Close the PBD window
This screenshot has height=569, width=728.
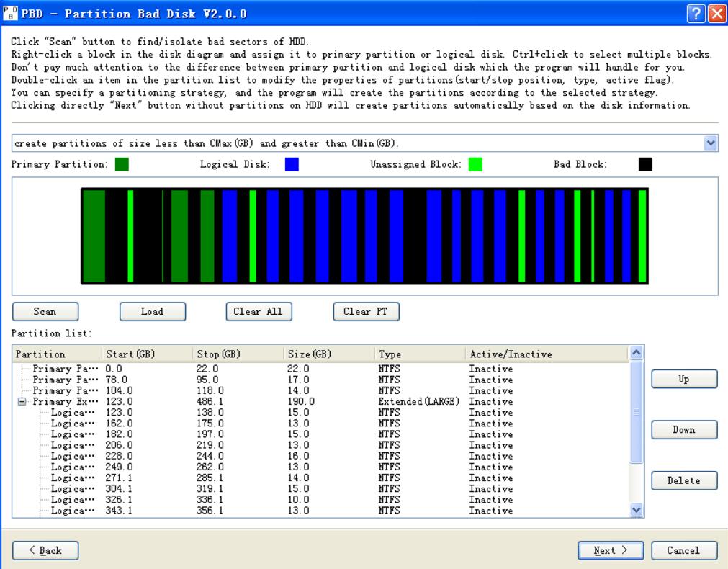[x=717, y=14]
